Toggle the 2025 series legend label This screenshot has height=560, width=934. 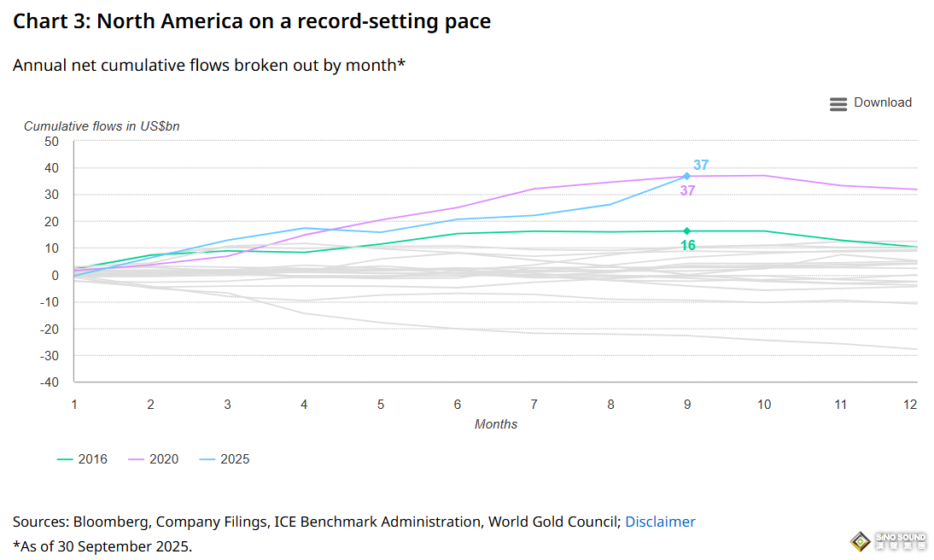(235, 459)
